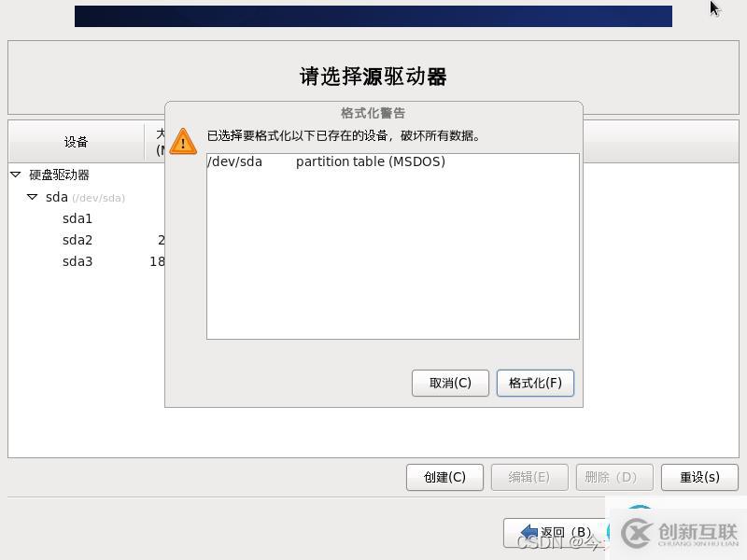Click the 重设(s) reset button
Image resolution: width=747 pixels, height=560 pixels.
699,477
